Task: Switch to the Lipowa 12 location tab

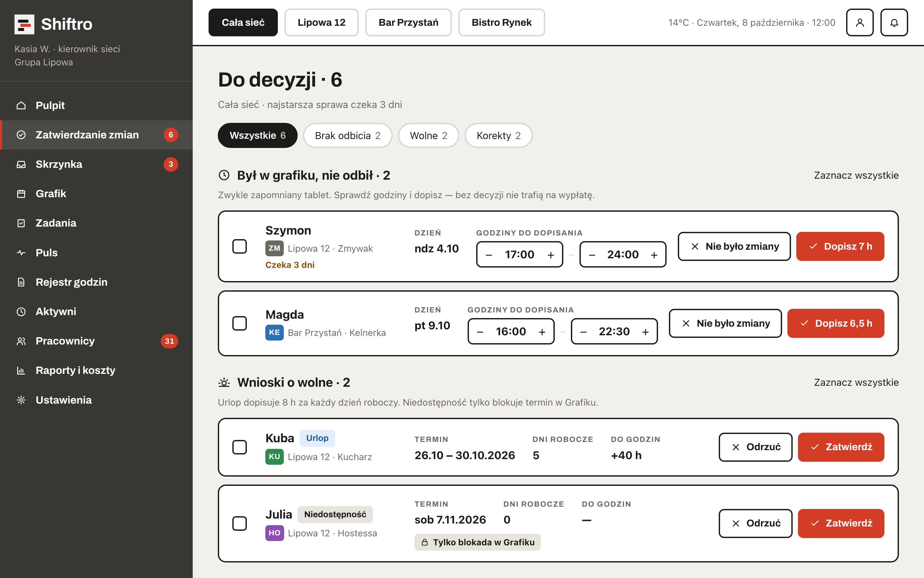Action: tap(321, 22)
